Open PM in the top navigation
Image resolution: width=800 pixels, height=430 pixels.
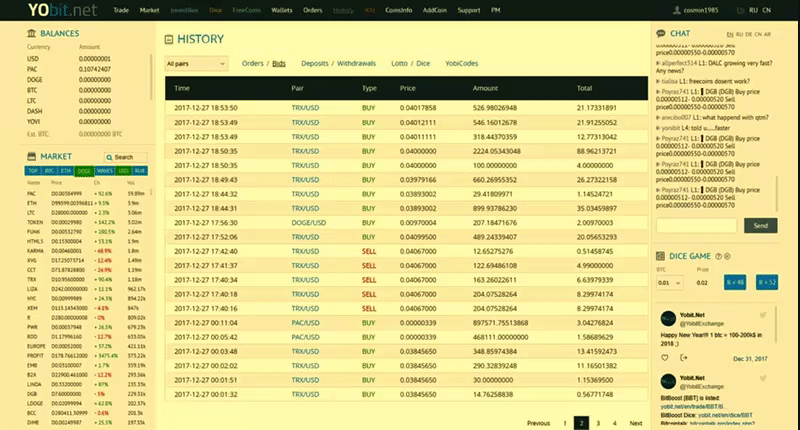495,10
